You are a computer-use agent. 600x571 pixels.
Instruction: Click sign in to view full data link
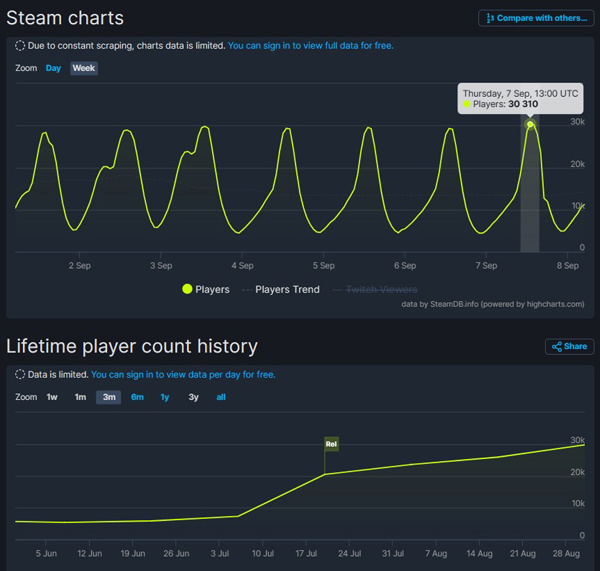pyautogui.click(x=313, y=46)
